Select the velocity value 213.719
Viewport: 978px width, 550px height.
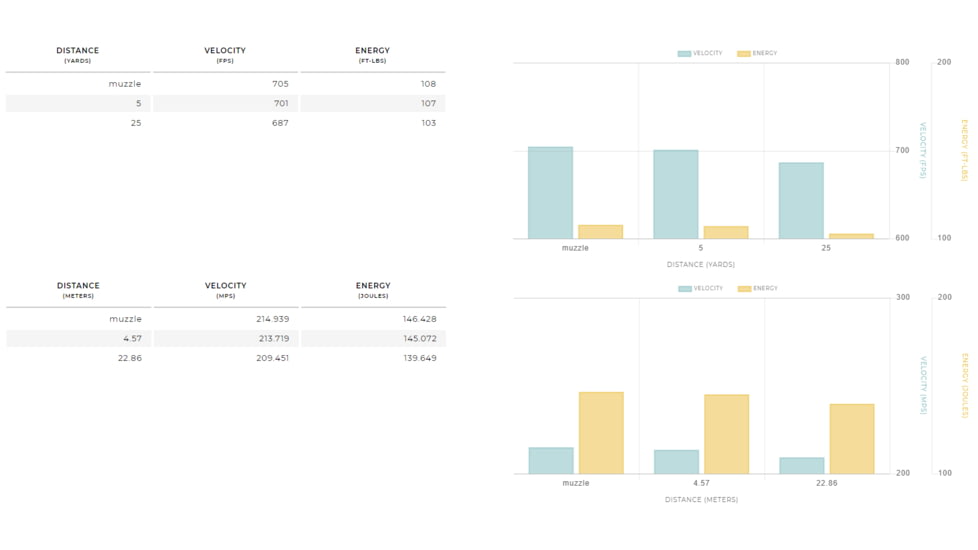point(273,339)
